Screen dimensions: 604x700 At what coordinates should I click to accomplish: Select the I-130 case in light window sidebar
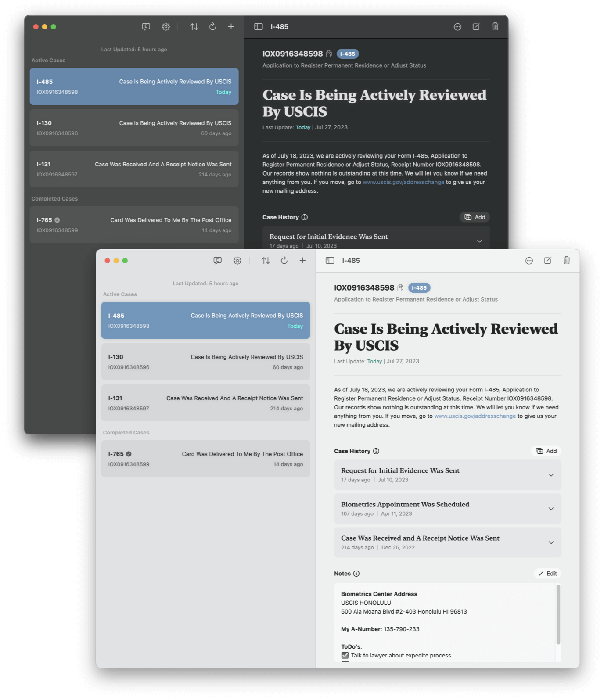(x=205, y=362)
